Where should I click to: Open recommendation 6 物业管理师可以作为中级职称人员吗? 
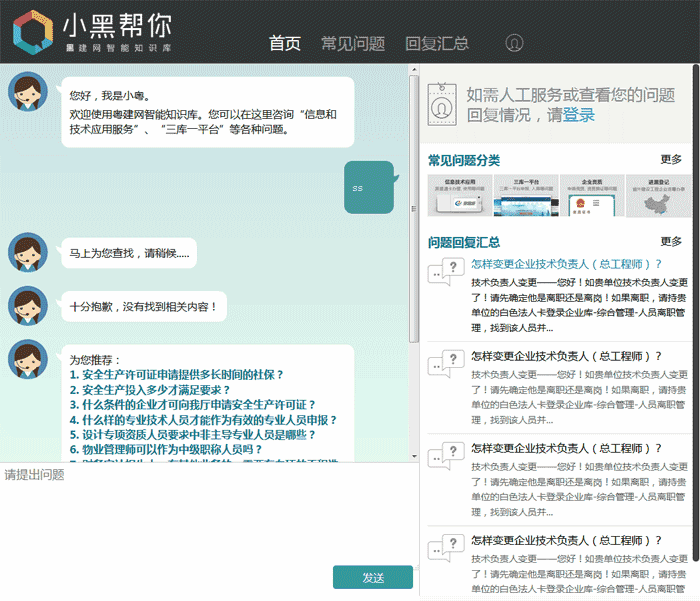(166, 449)
